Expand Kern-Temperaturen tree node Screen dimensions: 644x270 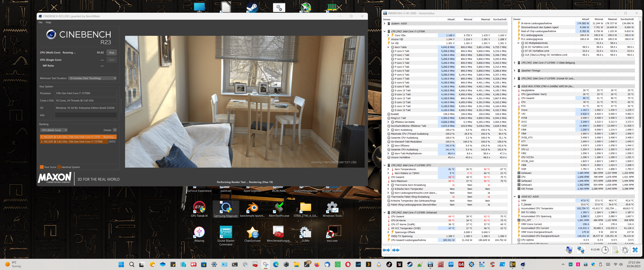388,169
